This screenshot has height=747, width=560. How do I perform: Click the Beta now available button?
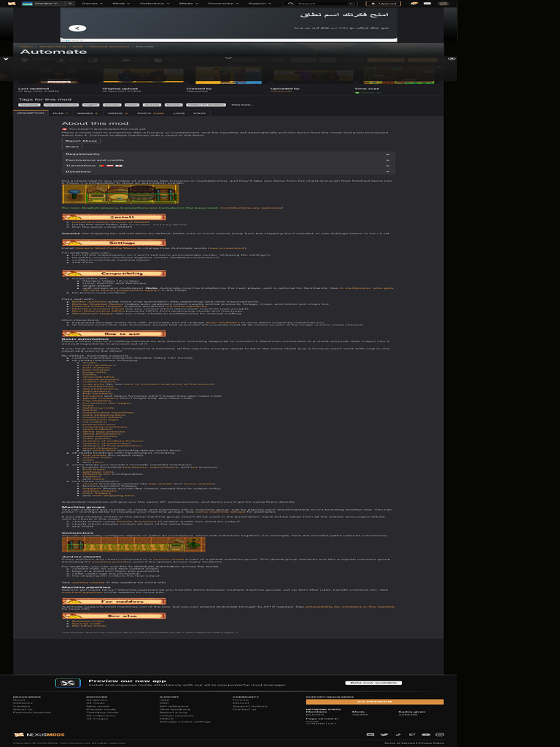pos(373,683)
